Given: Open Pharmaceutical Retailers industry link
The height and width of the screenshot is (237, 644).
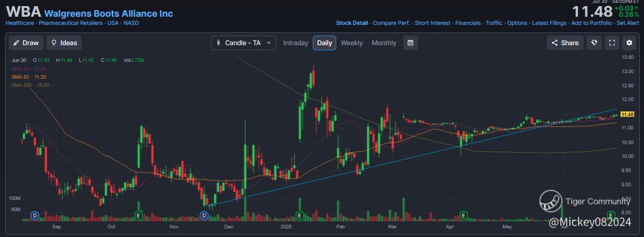Looking at the screenshot, I should pos(71,23).
